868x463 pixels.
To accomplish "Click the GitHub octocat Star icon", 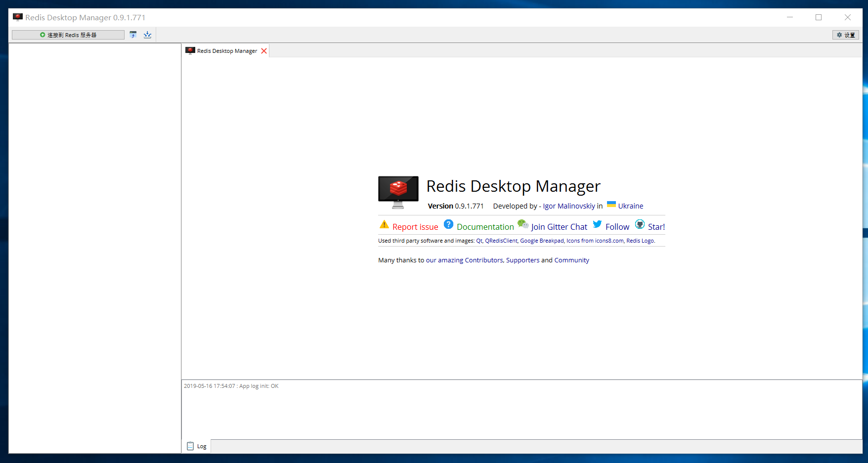I will (x=640, y=224).
